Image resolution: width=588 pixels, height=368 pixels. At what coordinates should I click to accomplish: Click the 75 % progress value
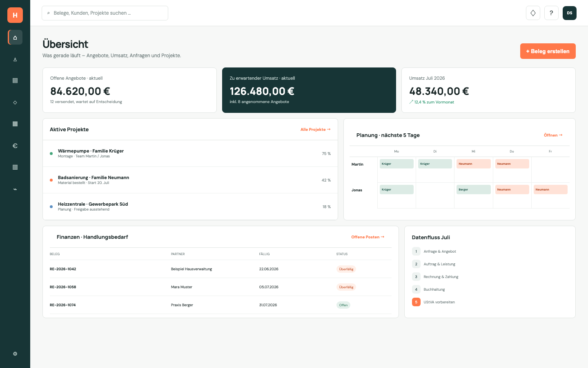pyautogui.click(x=326, y=154)
